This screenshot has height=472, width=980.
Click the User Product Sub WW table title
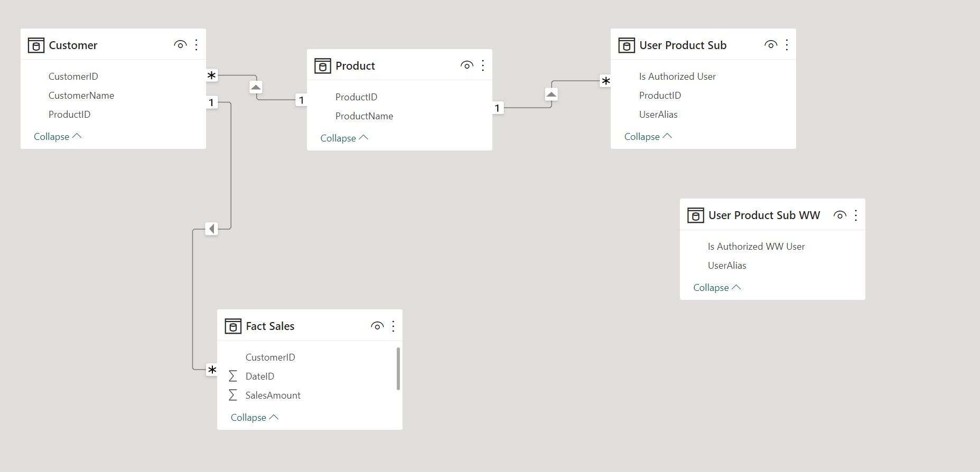[764, 215]
